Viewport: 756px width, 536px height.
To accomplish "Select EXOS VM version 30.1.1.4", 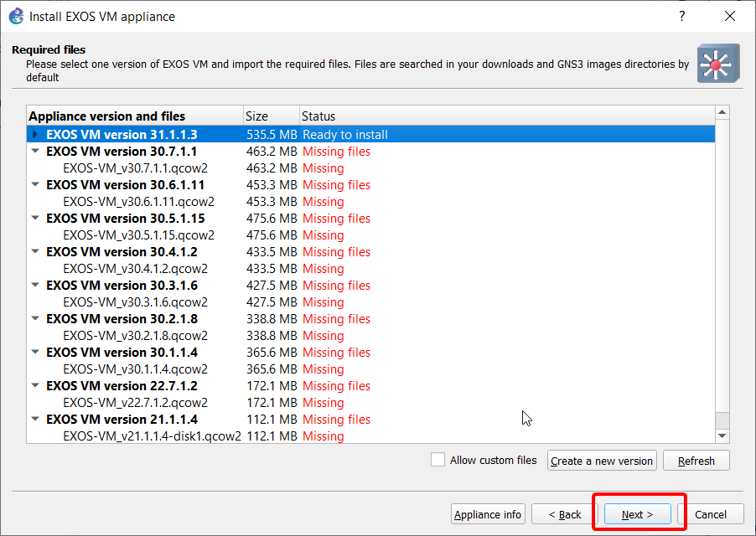I will tap(122, 352).
